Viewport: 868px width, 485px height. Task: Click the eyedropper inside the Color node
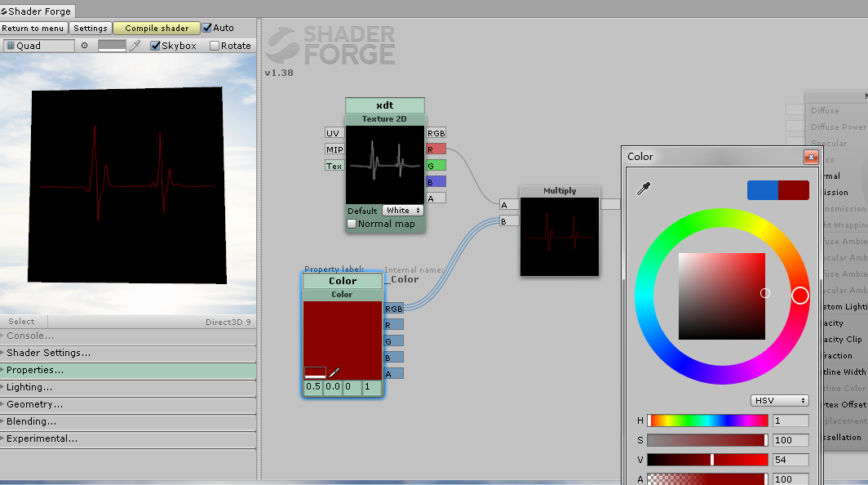(x=334, y=372)
